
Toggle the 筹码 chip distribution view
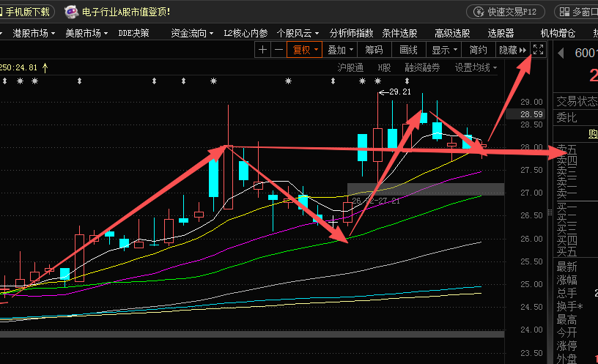pos(374,50)
